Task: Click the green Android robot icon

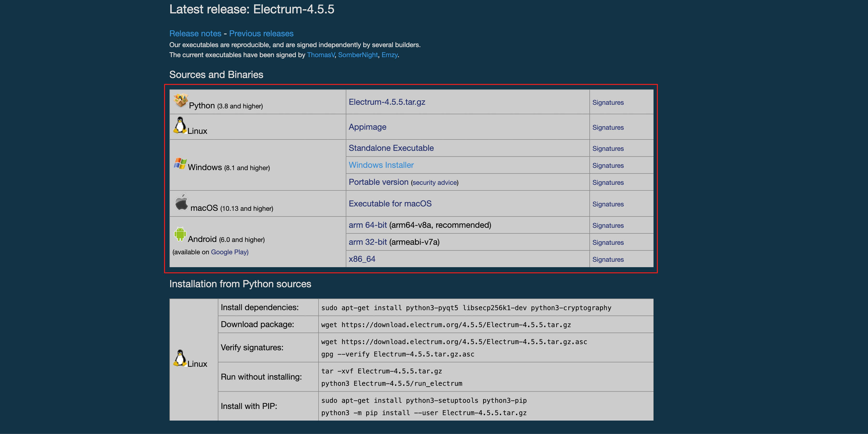Action: (180, 234)
